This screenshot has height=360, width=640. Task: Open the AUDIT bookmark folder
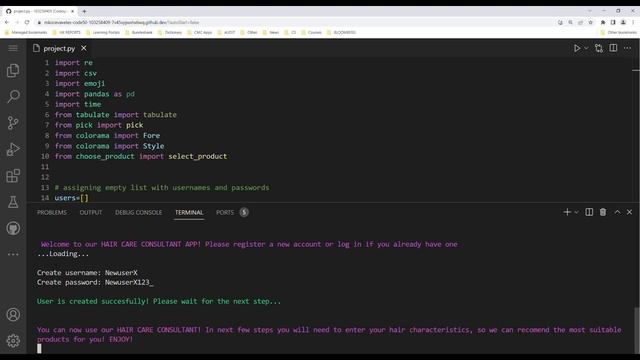click(x=226, y=32)
